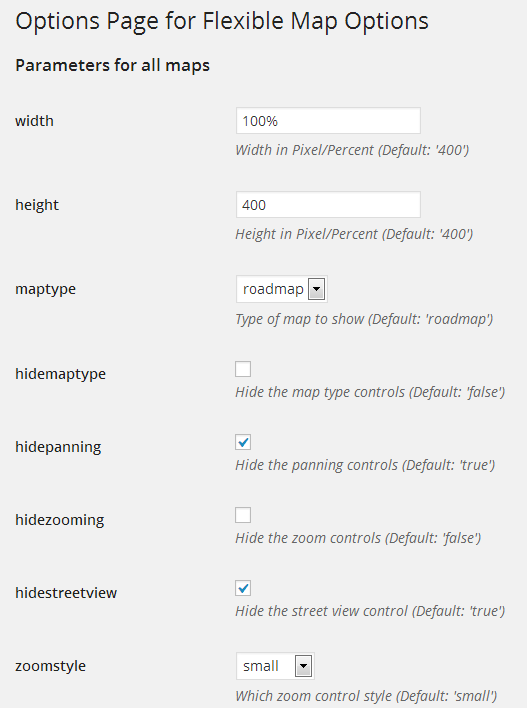Enable the hidezooming checkbox
This screenshot has height=708, width=527.
pos(243,515)
